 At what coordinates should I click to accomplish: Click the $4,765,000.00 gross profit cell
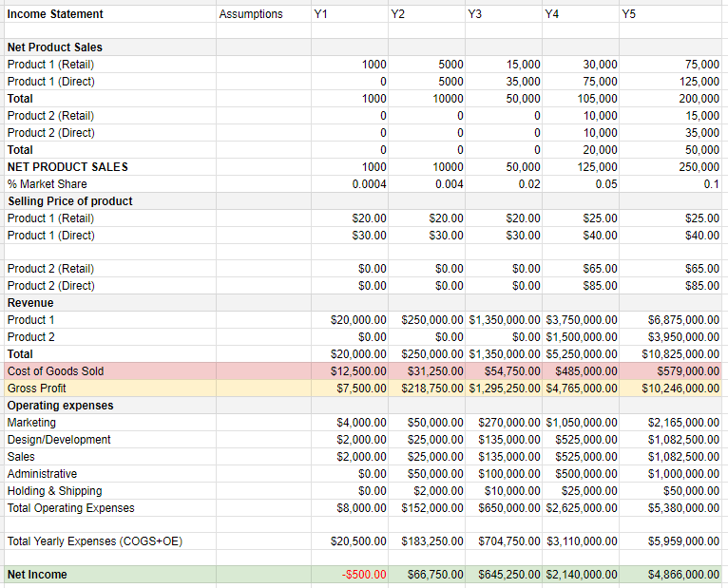coord(581,389)
